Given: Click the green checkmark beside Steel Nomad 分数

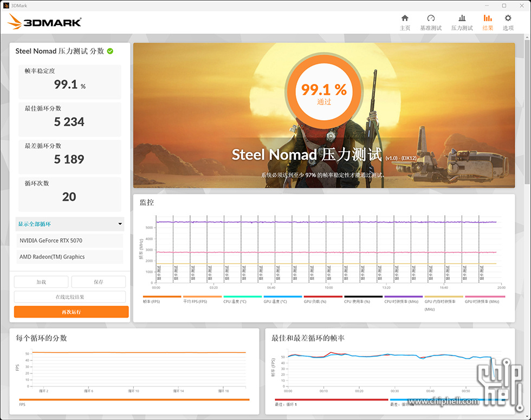Looking at the screenshot, I should coord(109,51).
